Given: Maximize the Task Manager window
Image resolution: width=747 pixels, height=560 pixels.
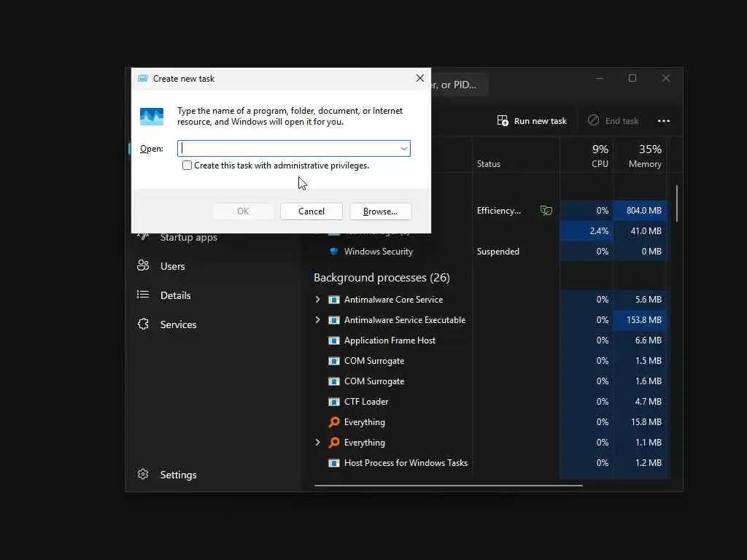Looking at the screenshot, I should coord(632,78).
